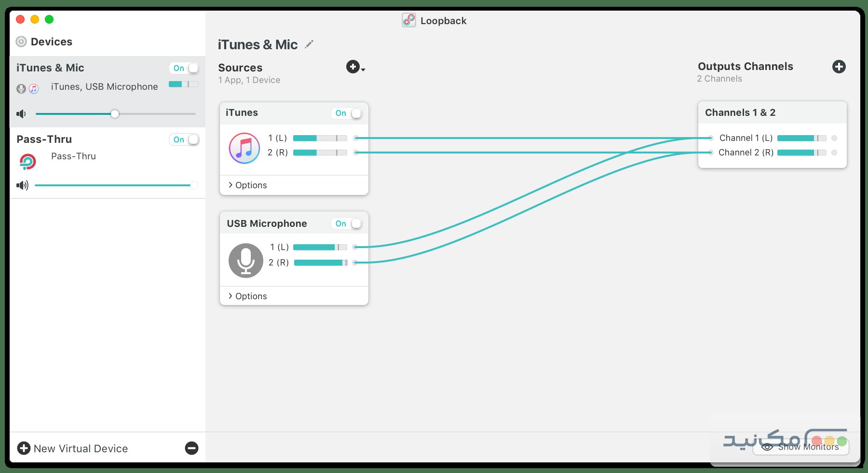Click the Show Monitors button
Screen dimensions: 868x473
tap(800, 447)
